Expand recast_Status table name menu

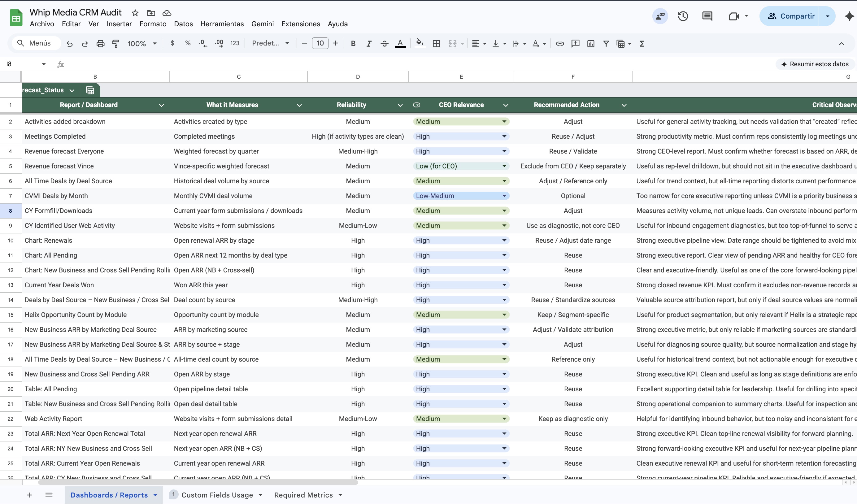pos(72,90)
